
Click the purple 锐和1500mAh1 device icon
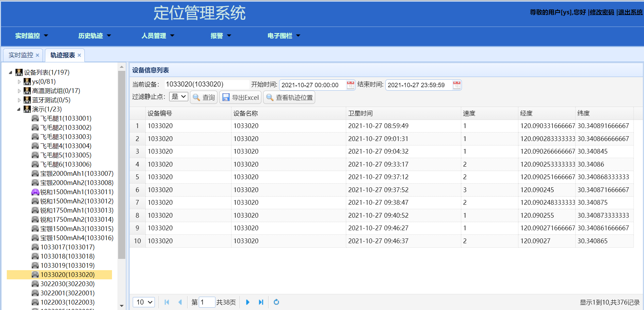(x=35, y=192)
